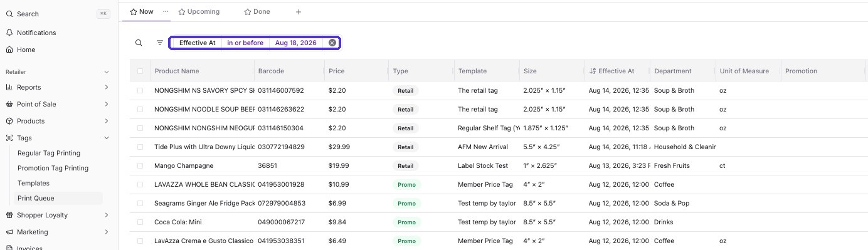Click the Tags icon in sidebar
Screen dimensions: 868x250
pyautogui.click(x=9, y=138)
